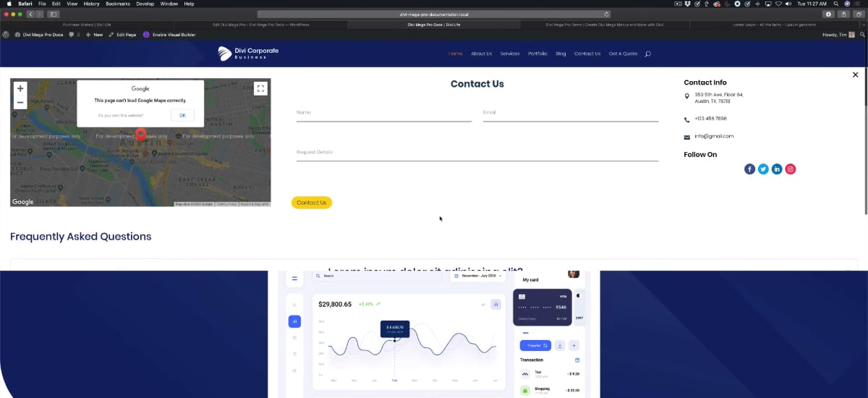Click OK in Google Maps error dialog

coord(182,115)
